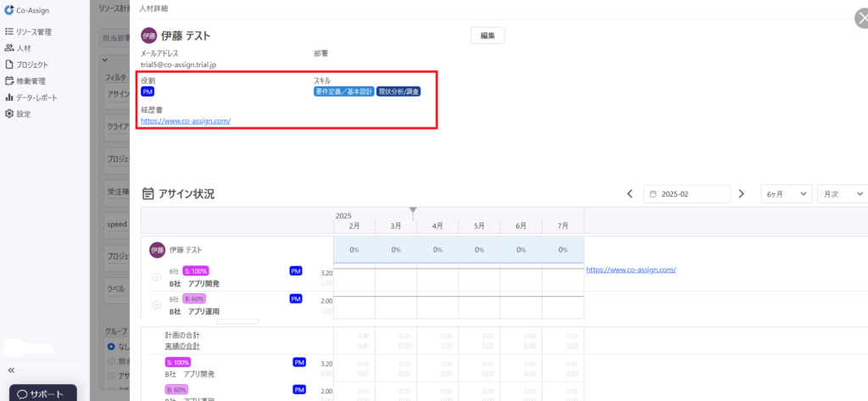This screenshot has height=401, width=868.
Task: Close the 人材詳細 panel
Action: click(x=861, y=19)
